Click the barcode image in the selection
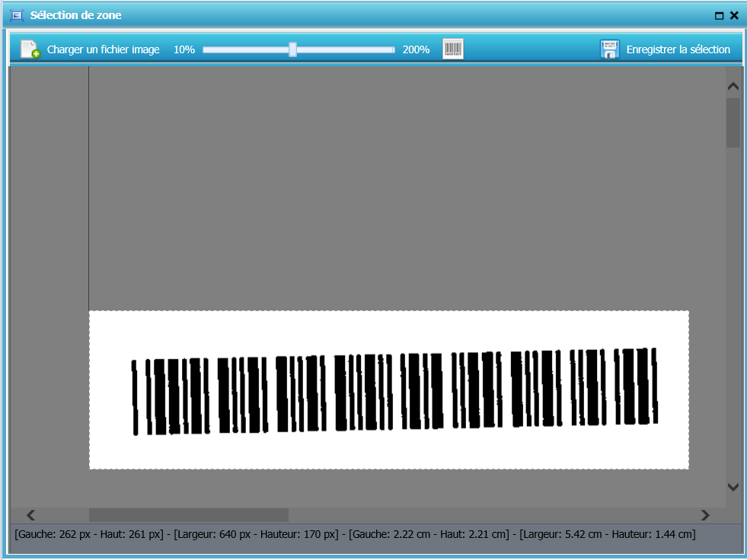This screenshot has height=560, width=747. point(394,391)
